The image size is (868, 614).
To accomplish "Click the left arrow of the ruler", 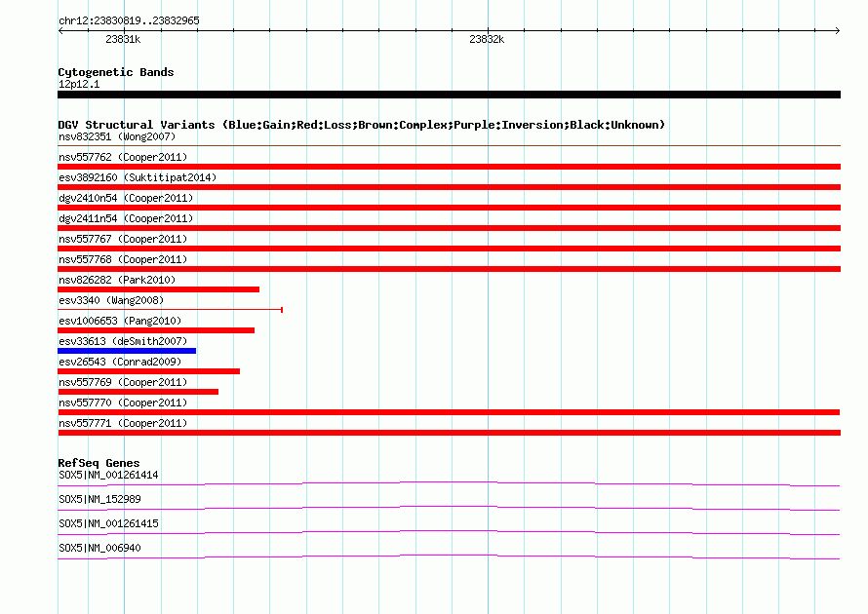I will (60, 31).
